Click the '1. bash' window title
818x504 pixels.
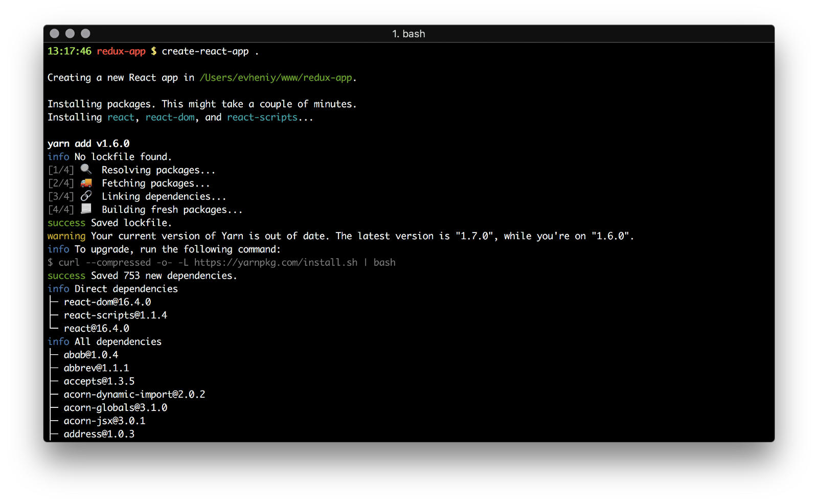[408, 34]
